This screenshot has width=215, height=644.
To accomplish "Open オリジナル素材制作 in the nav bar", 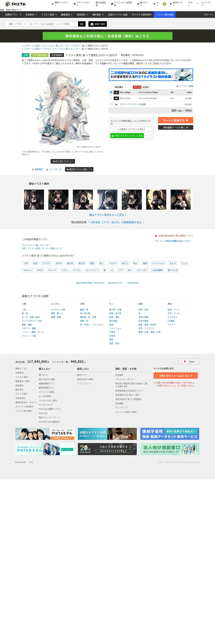I will pyautogui.click(x=142, y=15).
